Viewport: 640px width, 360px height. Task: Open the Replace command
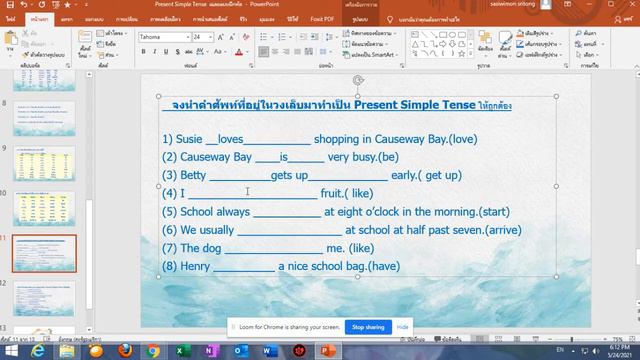click(590, 44)
